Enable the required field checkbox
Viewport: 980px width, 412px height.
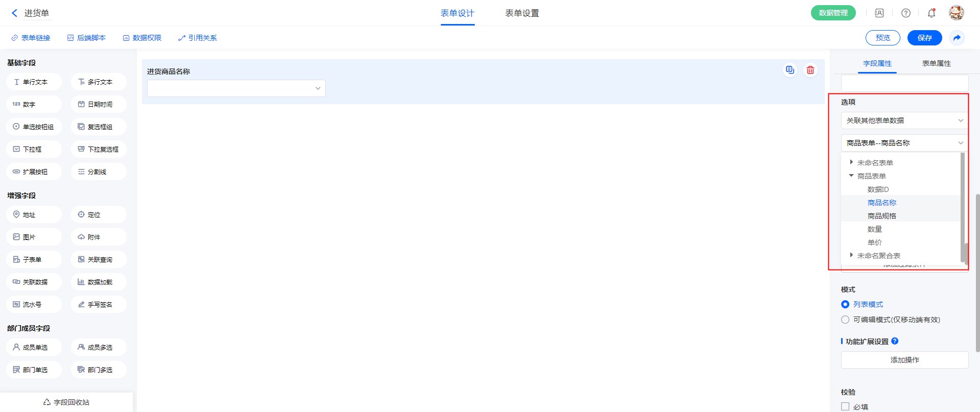[x=845, y=406]
